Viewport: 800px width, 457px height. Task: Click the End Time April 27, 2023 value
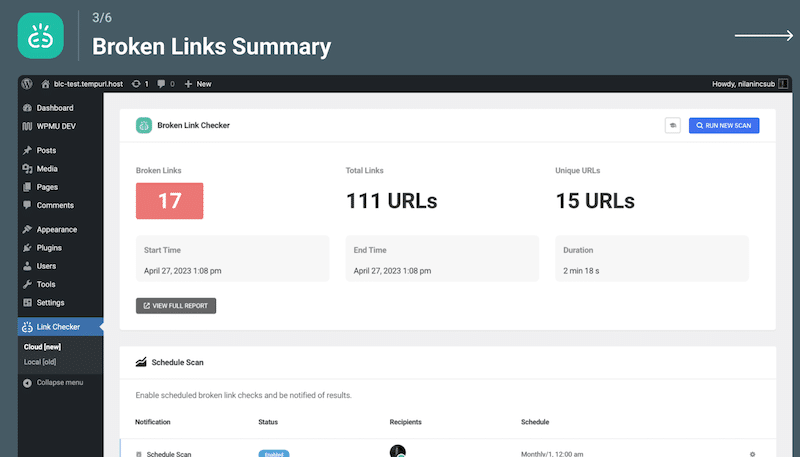coord(392,271)
